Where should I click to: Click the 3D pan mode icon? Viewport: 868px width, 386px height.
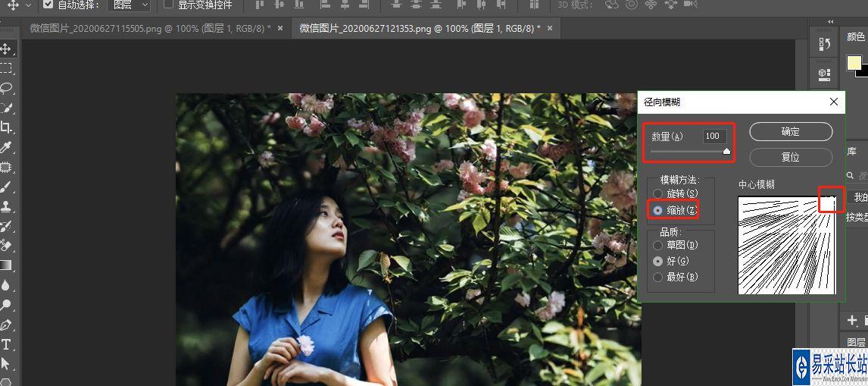(x=651, y=5)
